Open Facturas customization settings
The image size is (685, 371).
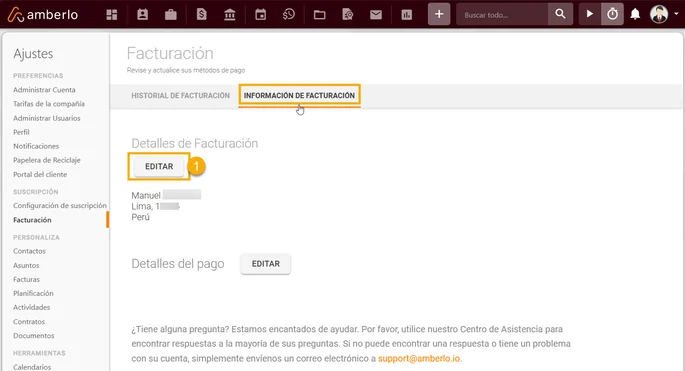[26, 279]
